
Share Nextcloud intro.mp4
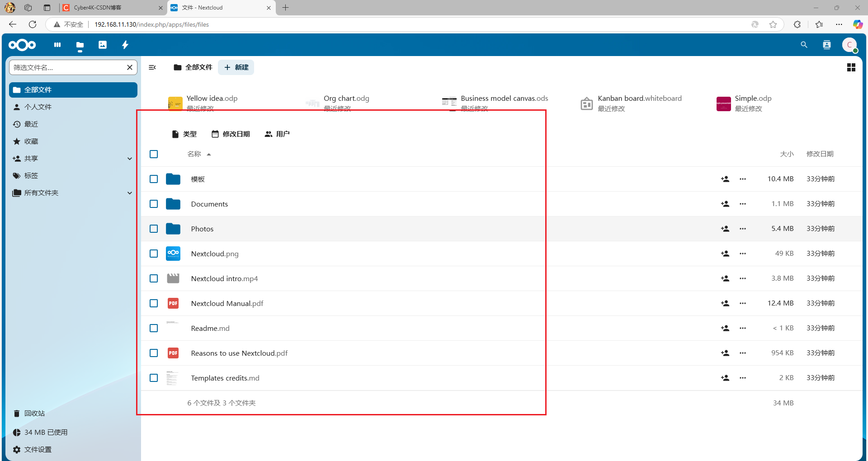[725, 278]
